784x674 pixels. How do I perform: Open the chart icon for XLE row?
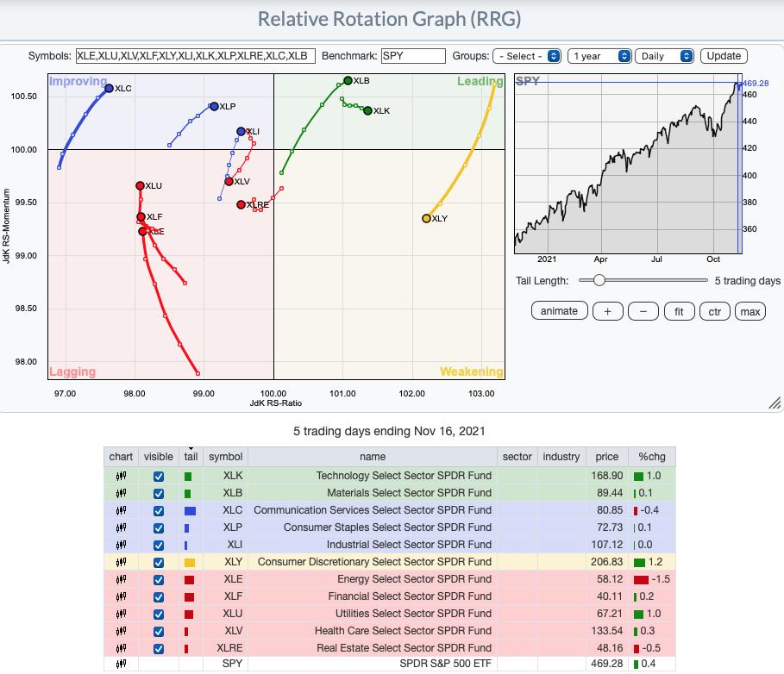click(x=121, y=579)
